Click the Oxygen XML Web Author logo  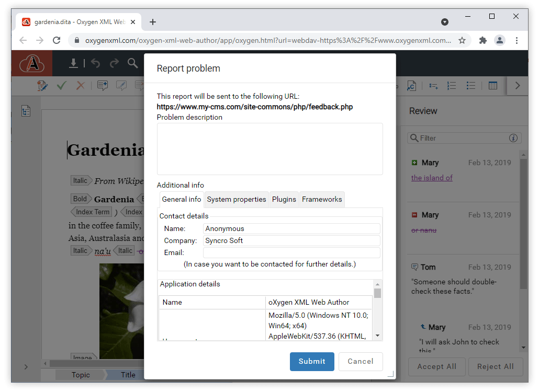pos(32,63)
